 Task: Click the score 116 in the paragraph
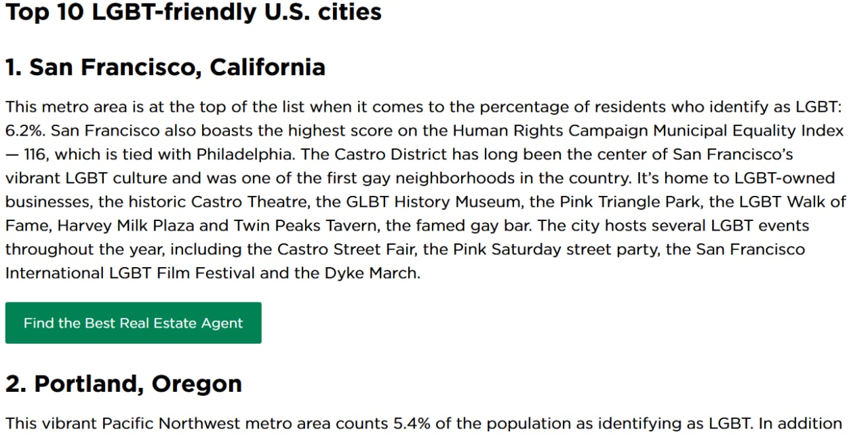click(x=35, y=154)
